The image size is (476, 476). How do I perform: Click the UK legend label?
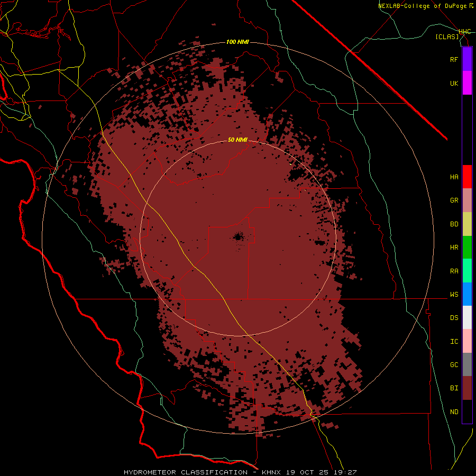(x=454, y=83)
